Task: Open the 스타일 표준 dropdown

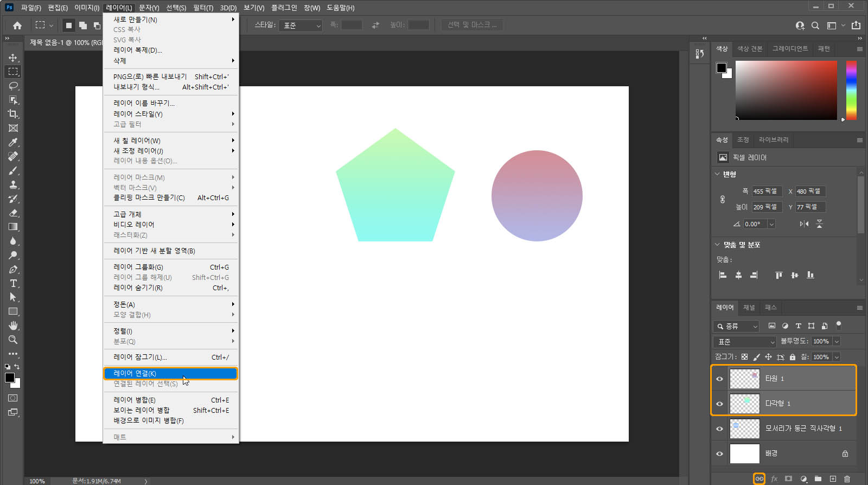Action: 301,25
